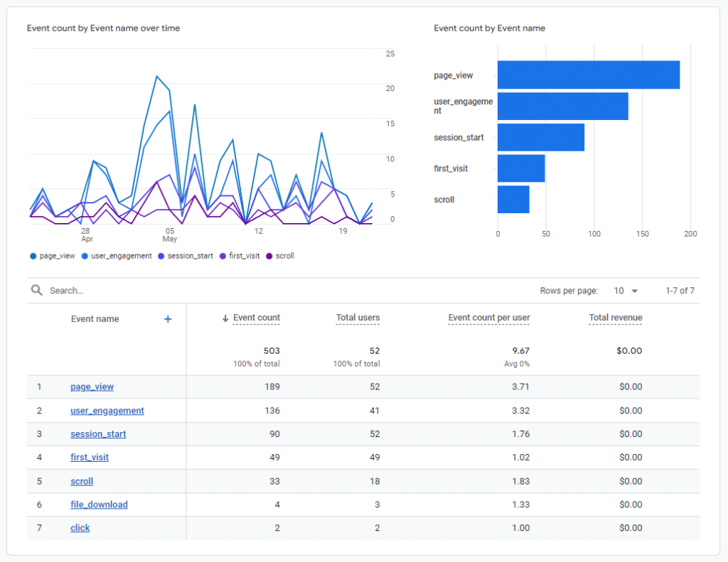
Task: Click the scroll bar in bar chart
Action: point(513,200)
